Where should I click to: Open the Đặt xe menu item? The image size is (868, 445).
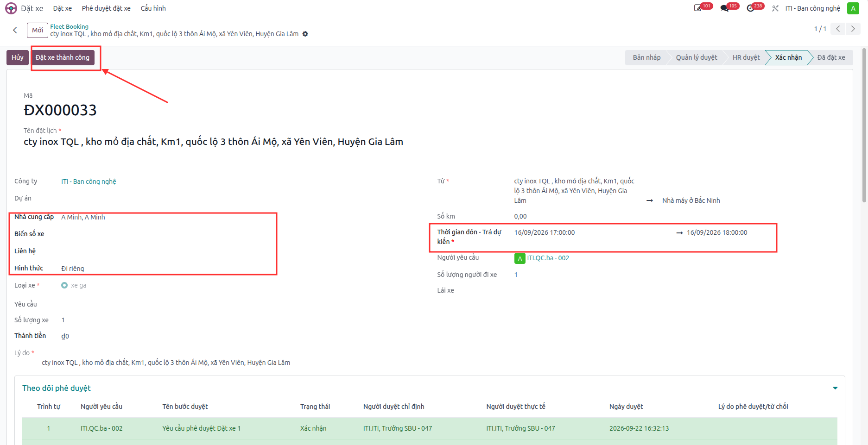[x=63, y=8]
